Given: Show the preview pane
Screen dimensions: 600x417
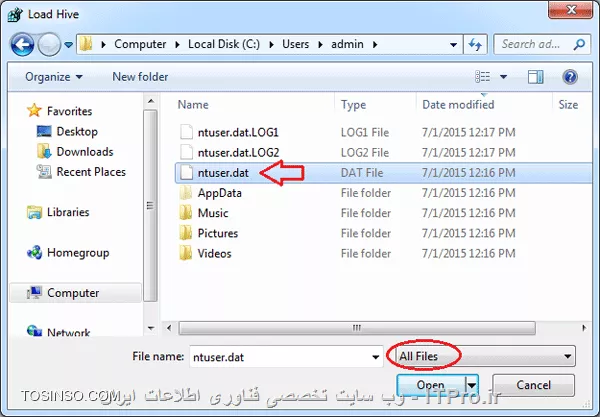Looking at the screenshot, I should pyautogui.click(x=535, y=77).
